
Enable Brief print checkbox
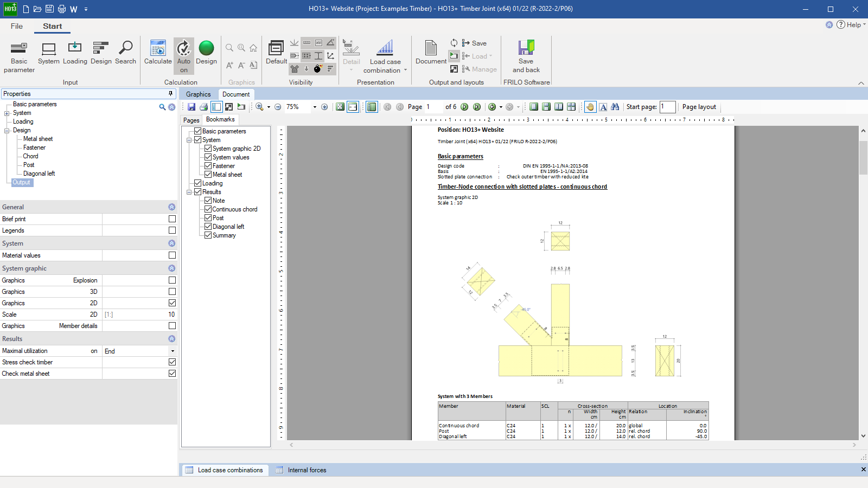[x=172, y=219]
